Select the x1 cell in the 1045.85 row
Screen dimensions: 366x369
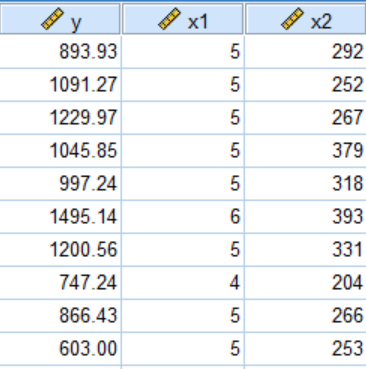point(183,151)
